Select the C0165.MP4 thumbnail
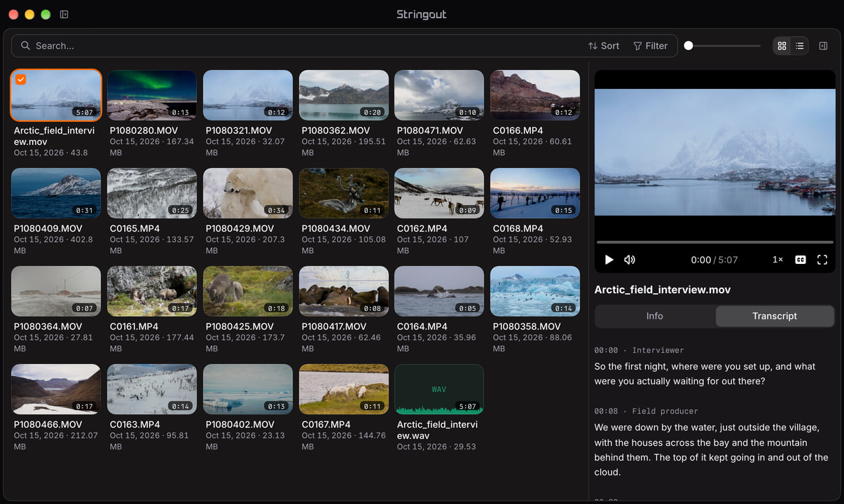 click(152, 193)
